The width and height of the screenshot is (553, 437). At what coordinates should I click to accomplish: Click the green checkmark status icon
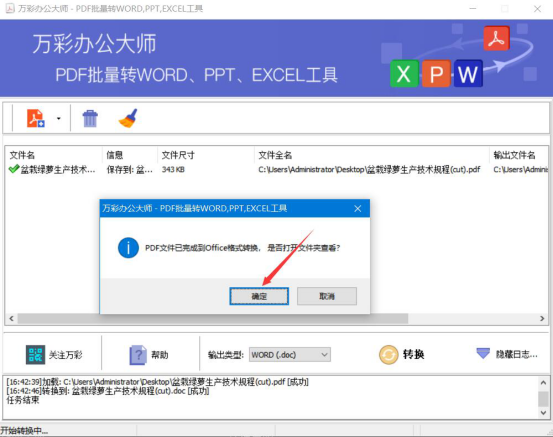(x=14, y=169)
